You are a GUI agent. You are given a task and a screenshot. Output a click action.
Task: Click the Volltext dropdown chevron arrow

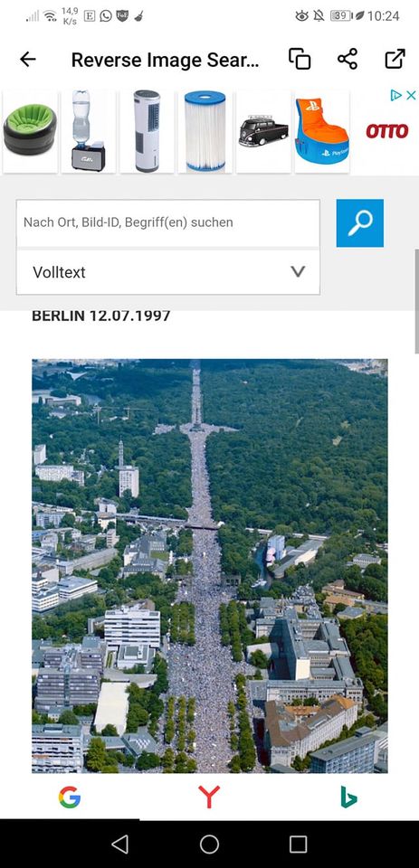(x=298, y=272)
